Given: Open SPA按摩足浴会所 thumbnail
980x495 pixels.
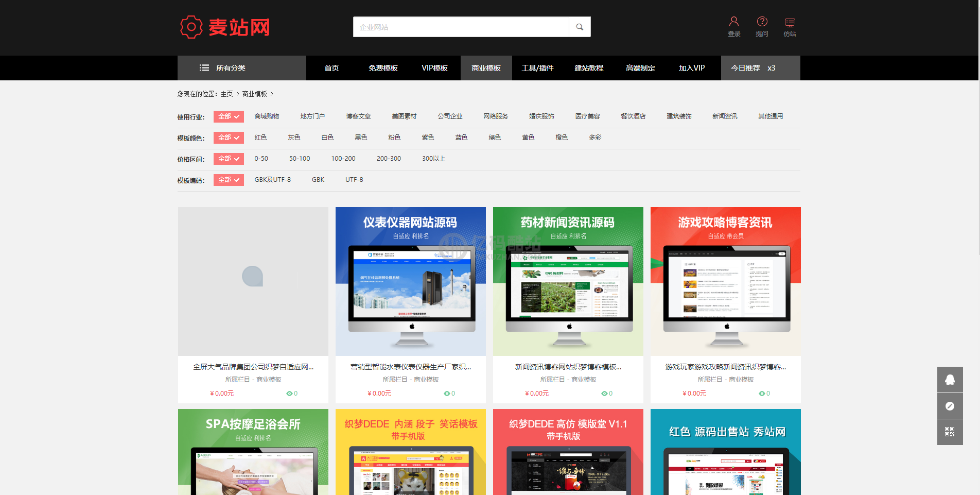Looking at the screenshot, I should pyautogui.click(x=253, y=452).
